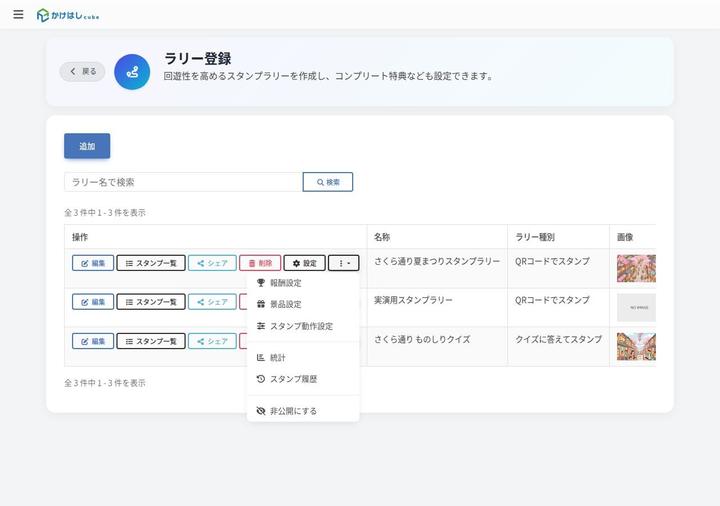Open the hamburger navigation menu
720x506 pixels.
18,14
